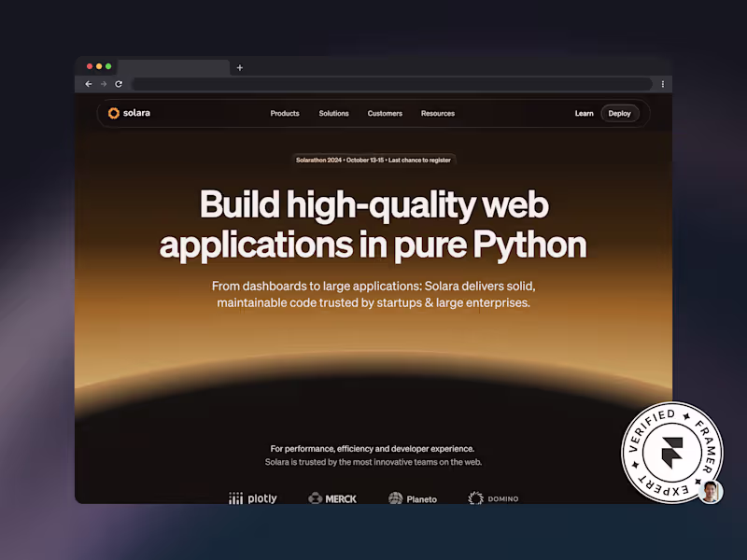Expand the Resources menu
The image size is (747, 560).
coord(438,113)
